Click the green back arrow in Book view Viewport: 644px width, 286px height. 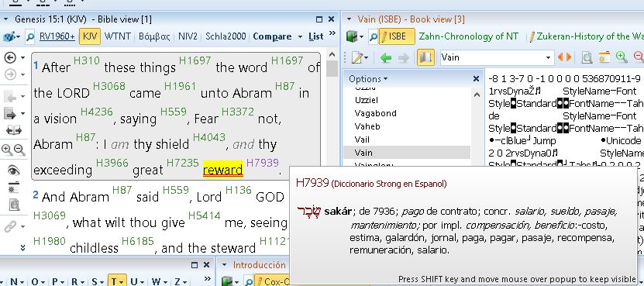(x=386, y=58)
